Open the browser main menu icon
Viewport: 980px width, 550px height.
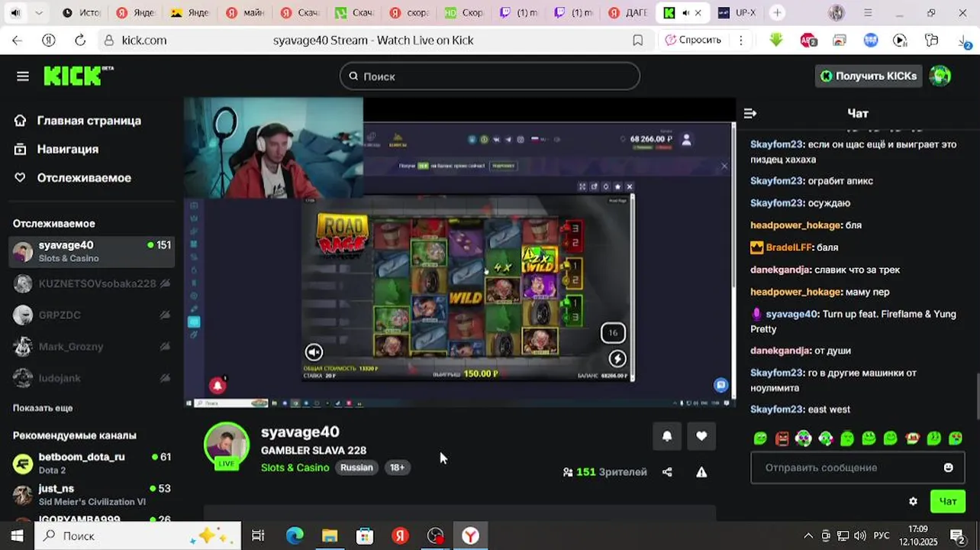pyautogui.click(x=868, y=13)
